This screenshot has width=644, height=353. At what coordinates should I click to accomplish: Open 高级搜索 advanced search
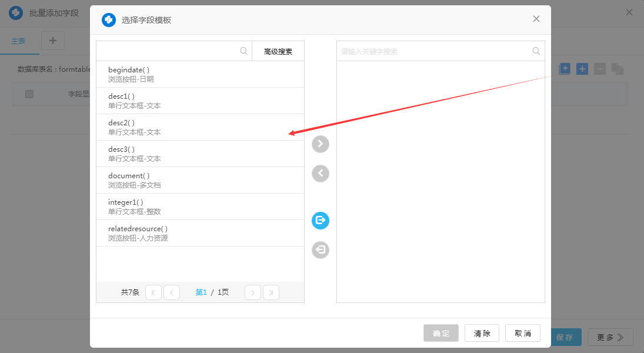278,52
